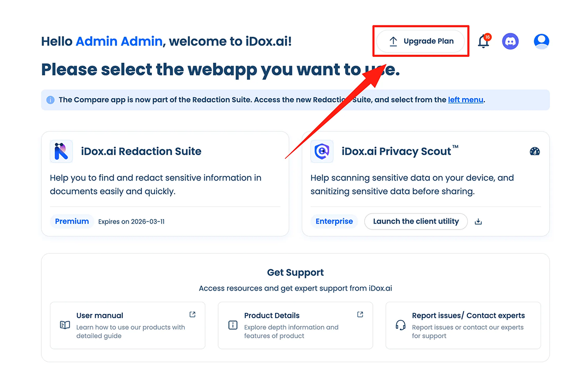Click the Upgrade Plan button
Image resolution: width=582 pixels, height=392 pixels.
[x=422, y=41]
